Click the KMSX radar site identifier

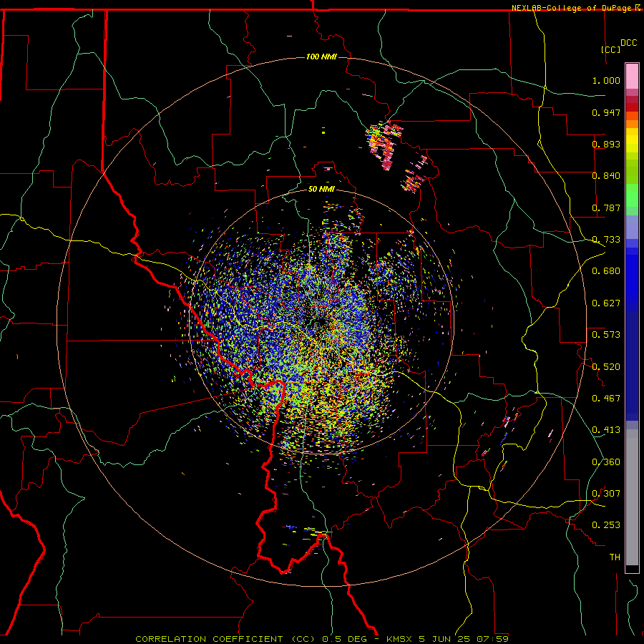coord(401,639)
